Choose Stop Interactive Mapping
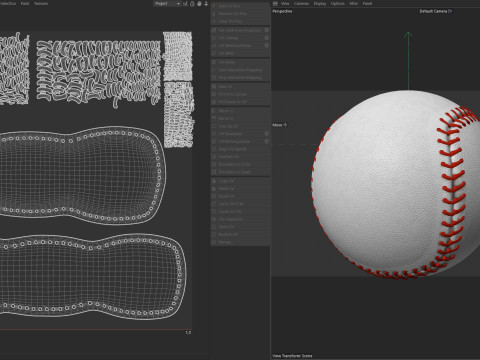This screenshot has width=480, height=360. coord(240,78)
